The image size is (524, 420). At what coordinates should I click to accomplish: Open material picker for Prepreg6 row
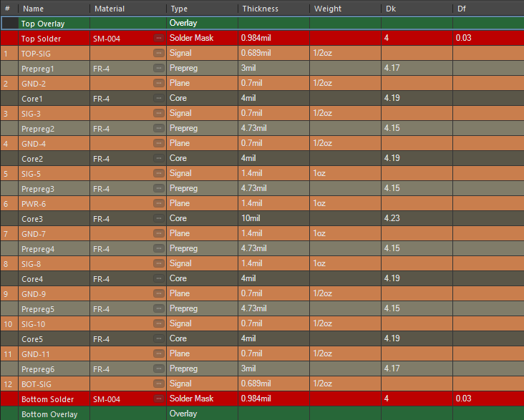point(158,369)
